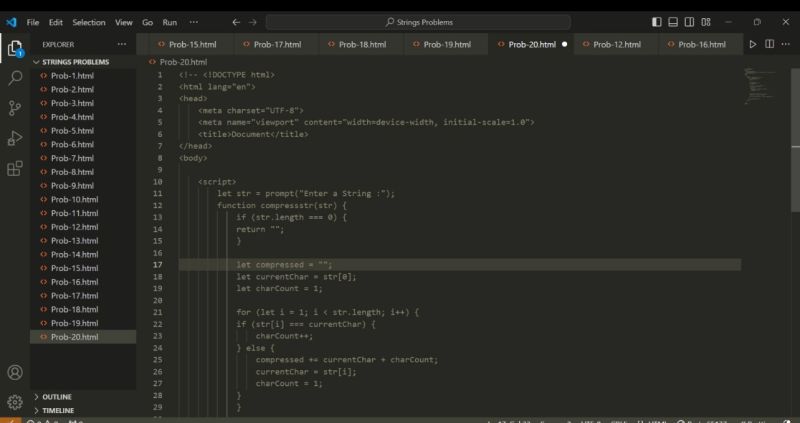The width and height of the screenshot is (800, 423).
Task: Run the file with the play icon
Action: pyautogui.click(x=753, y=44)
